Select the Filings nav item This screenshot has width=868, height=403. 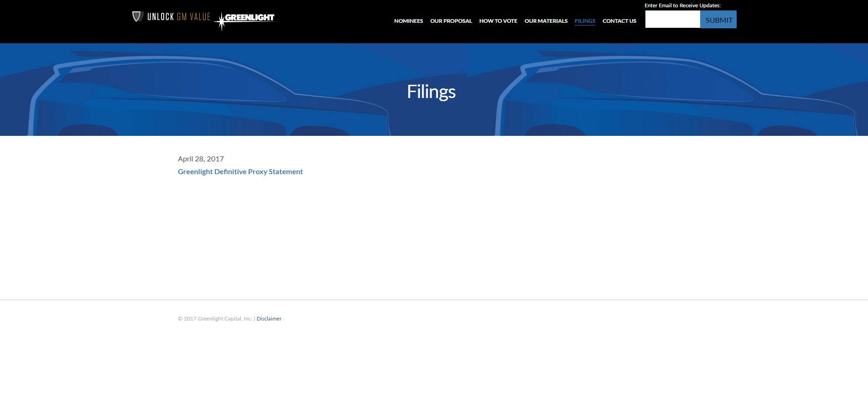pos(585,21)
